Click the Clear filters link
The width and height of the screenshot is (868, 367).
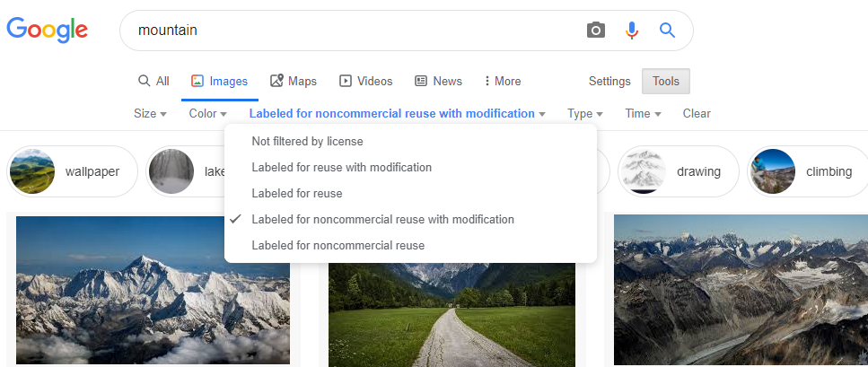pyautogui.click(x=697, y=114)
